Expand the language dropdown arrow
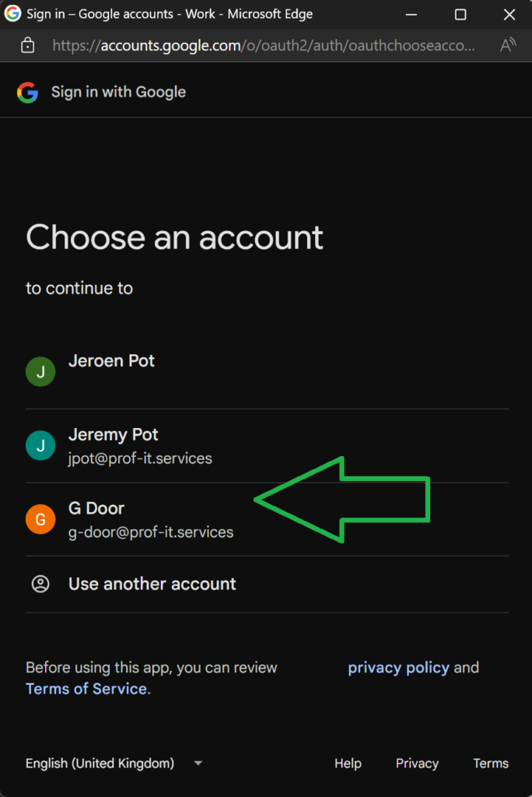This screenshot has width=532, height=797. 198,764
